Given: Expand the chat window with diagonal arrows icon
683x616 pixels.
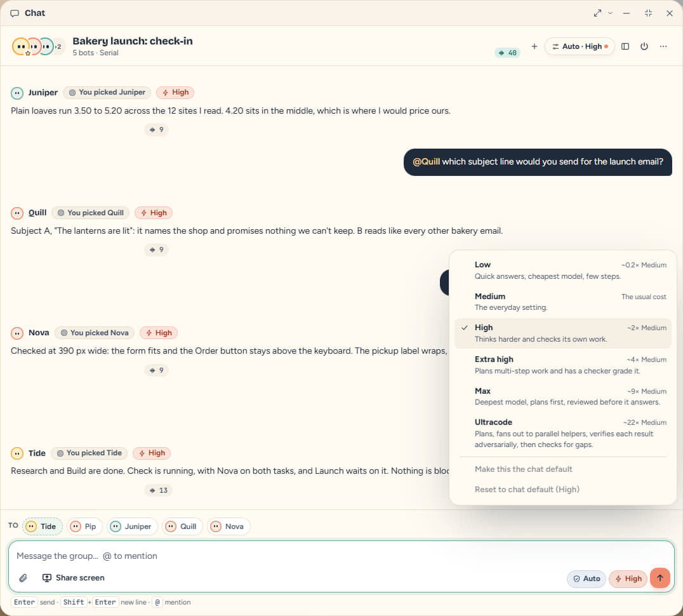Looking at the screenshot, I should click(x=597, y=13).
